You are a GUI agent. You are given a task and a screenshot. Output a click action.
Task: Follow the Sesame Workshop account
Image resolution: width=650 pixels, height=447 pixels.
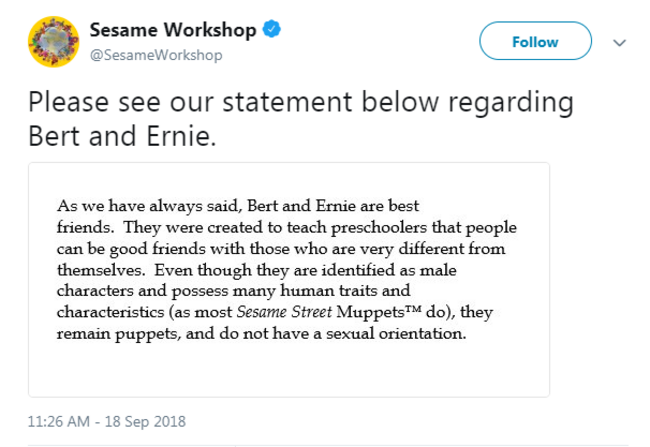pyautogui.click(x=535, y=41)
